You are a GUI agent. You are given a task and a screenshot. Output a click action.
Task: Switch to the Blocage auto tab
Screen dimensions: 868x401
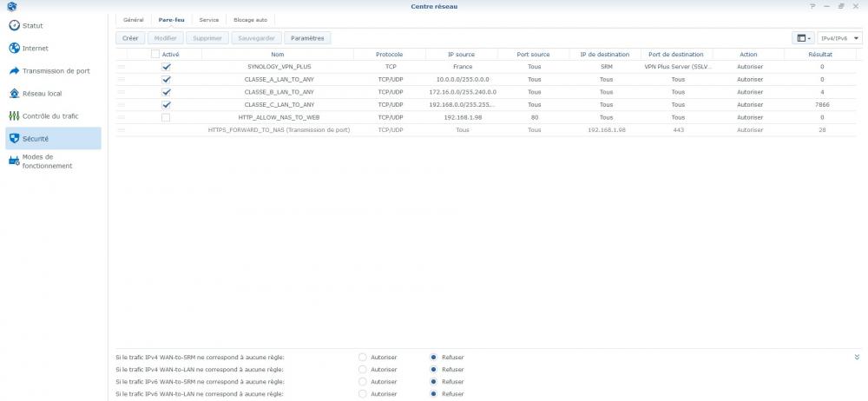(250, 20)
